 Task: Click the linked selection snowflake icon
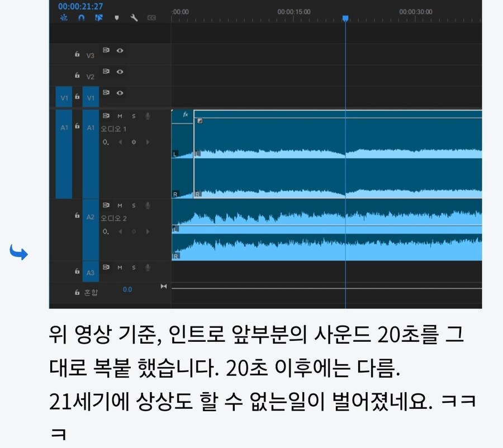[64, 18]
